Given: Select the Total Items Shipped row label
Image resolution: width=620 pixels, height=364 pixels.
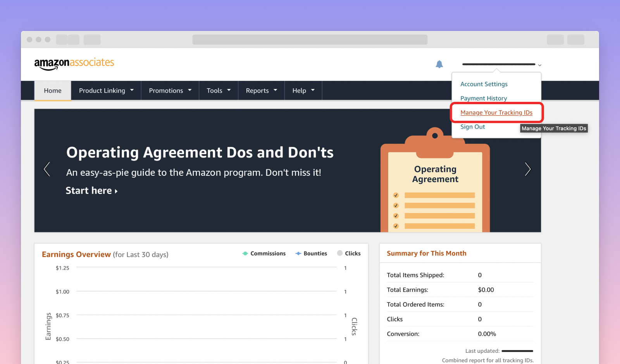Looking at the screenshot, I should 415,275.
